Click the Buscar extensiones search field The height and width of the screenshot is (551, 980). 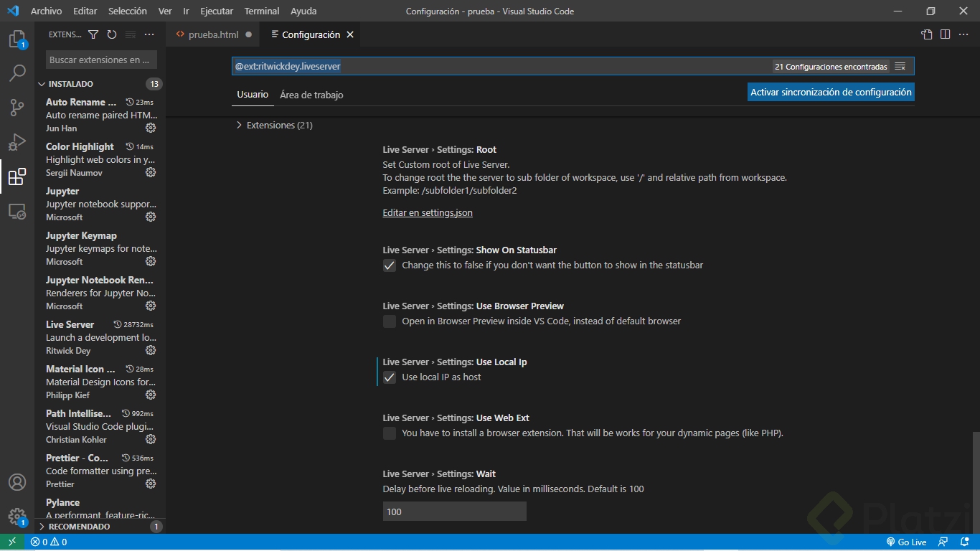pos(100,60)
